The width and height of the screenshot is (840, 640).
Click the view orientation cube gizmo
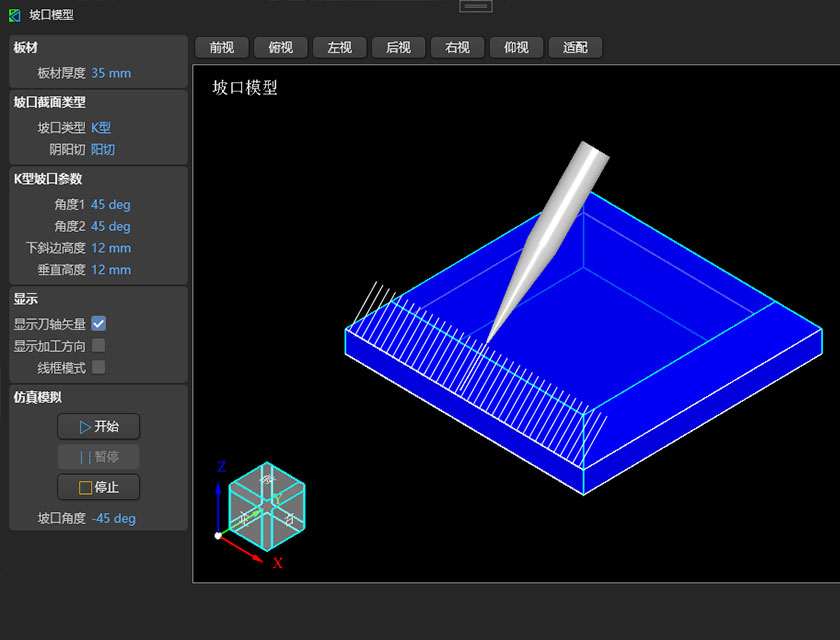click(x=266, y=506)
